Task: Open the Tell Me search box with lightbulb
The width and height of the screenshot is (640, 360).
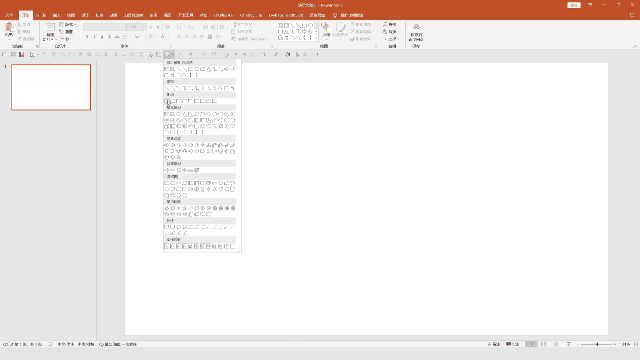Action: click(x=348, y=15)
